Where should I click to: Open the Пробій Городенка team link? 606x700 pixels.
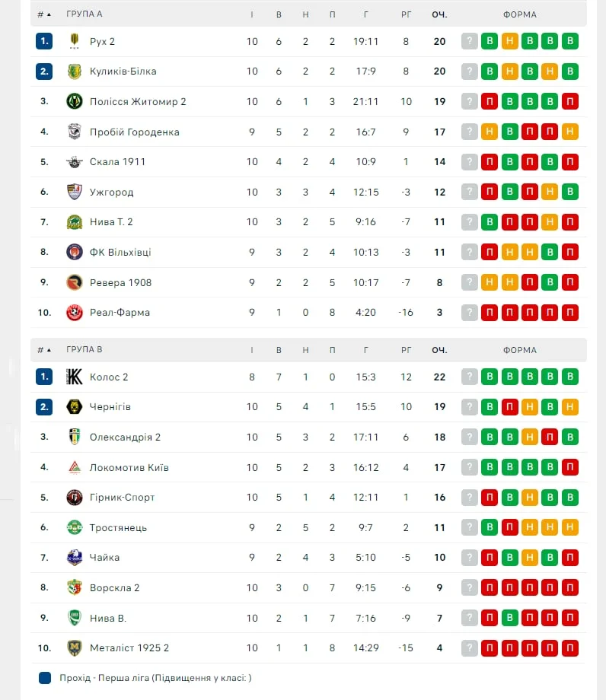tap(134, 132)
